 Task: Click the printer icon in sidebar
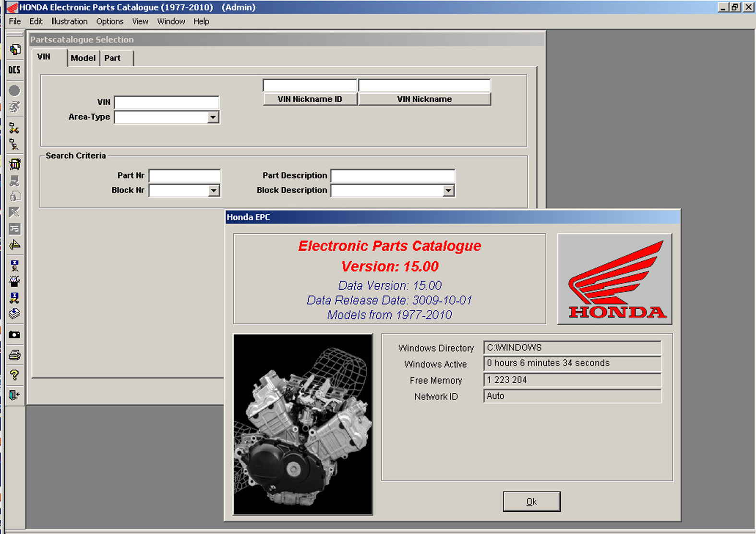coord(14,355)
